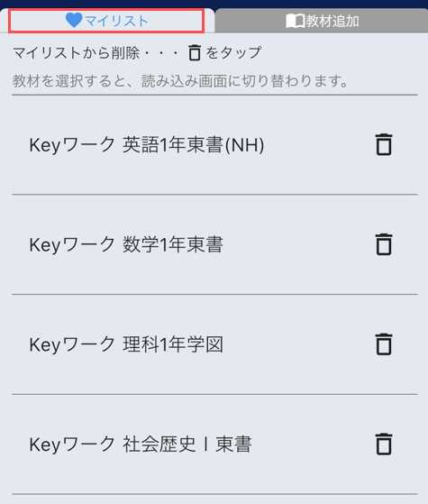Switch to the マイリスト tab
Image resolution: width=428 pixels, height=504 pixels.
point(106,21)
